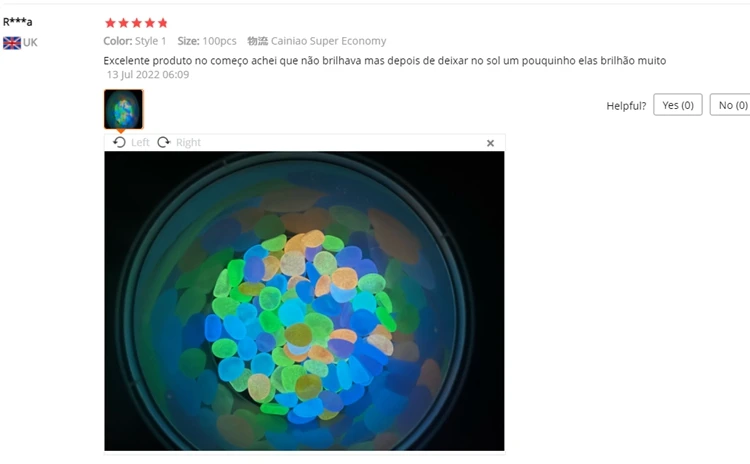Image resolution: width=750 pixels, height=464 pixels.
Task: Click reviewer name R***a
Action: pyautogui.click(x=17, y=22)
